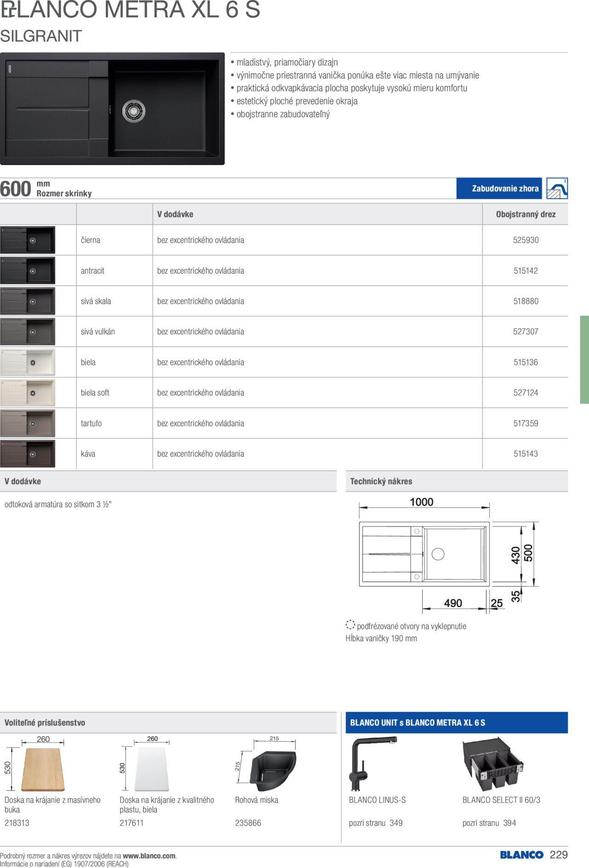Click the white plastic cutting board image
The width and height of the screenshot is (589, 868).
point(151,769)
